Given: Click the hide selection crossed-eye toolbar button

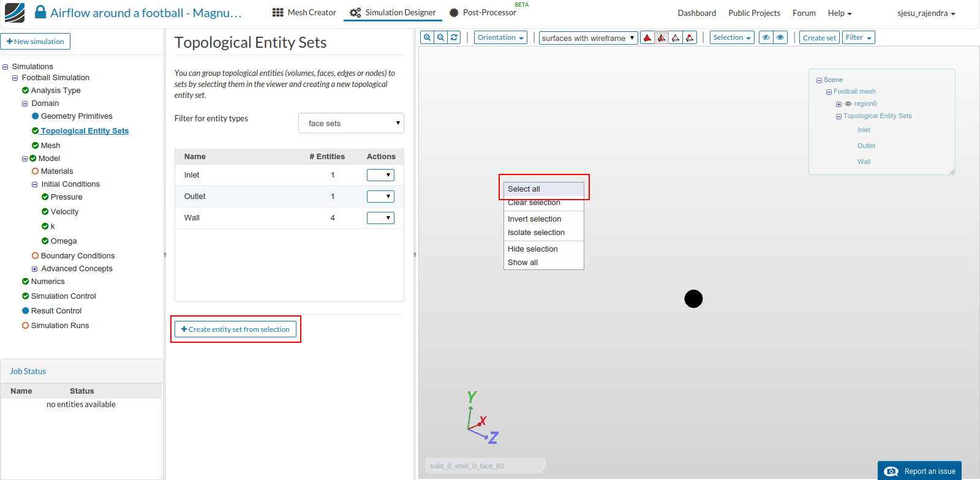Looking at the screenshot, I should [766, 37].
